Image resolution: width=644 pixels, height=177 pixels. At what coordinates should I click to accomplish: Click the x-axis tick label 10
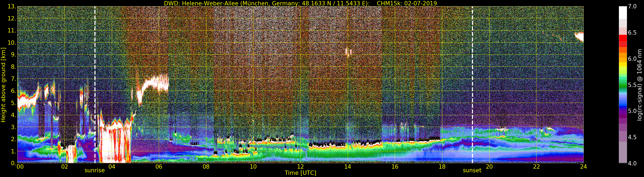point(253,167)
